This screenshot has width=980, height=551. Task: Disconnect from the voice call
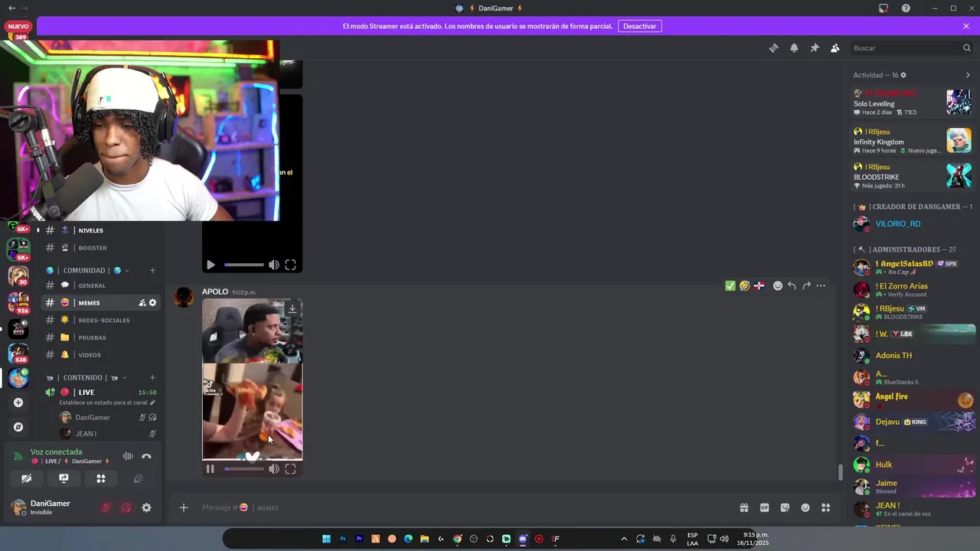pyautogui.click(x=146, y=456)
